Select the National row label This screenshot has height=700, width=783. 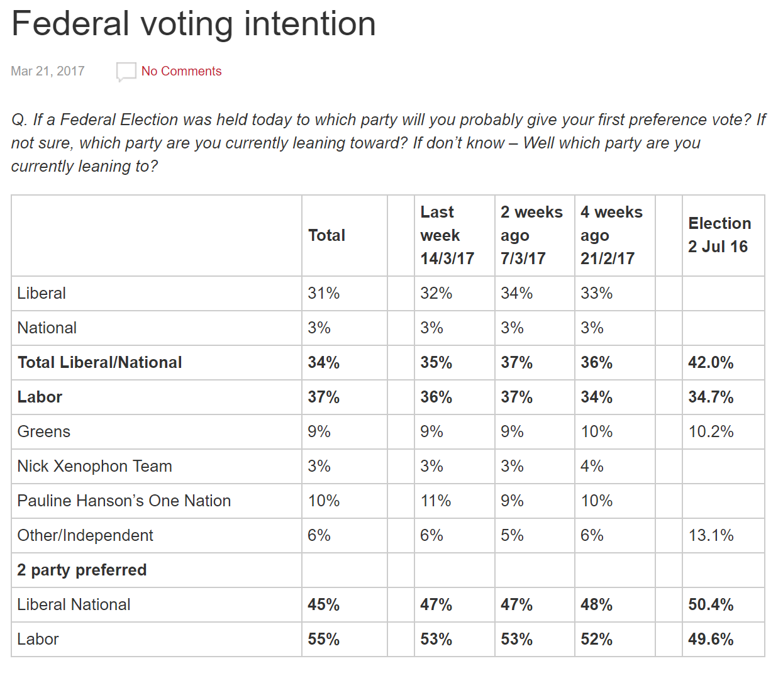click(x=47, y=328)
